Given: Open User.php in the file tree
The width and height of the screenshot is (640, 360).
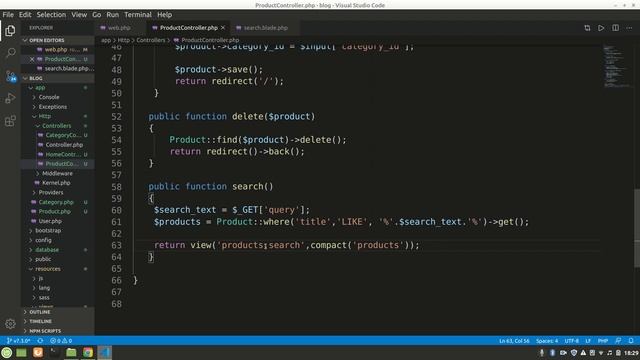Looking at the screenshot, I should (50, 221).
